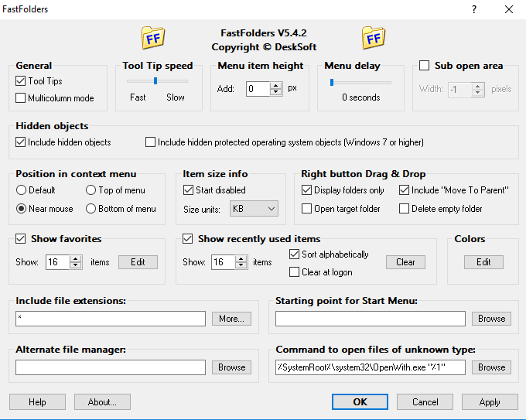Screen dimensions: 526x420
Task: Click the Tool Tip speed slider thumb
Action: 155,81
